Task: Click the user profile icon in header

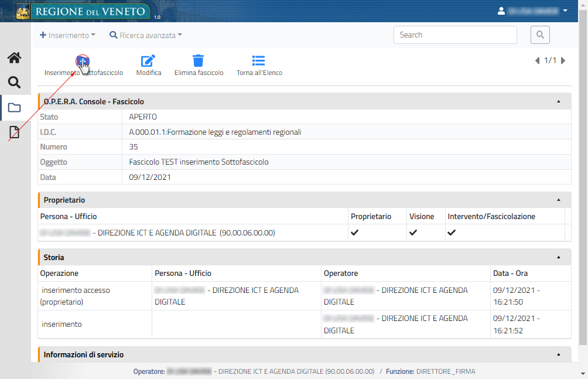Action: 501,11
